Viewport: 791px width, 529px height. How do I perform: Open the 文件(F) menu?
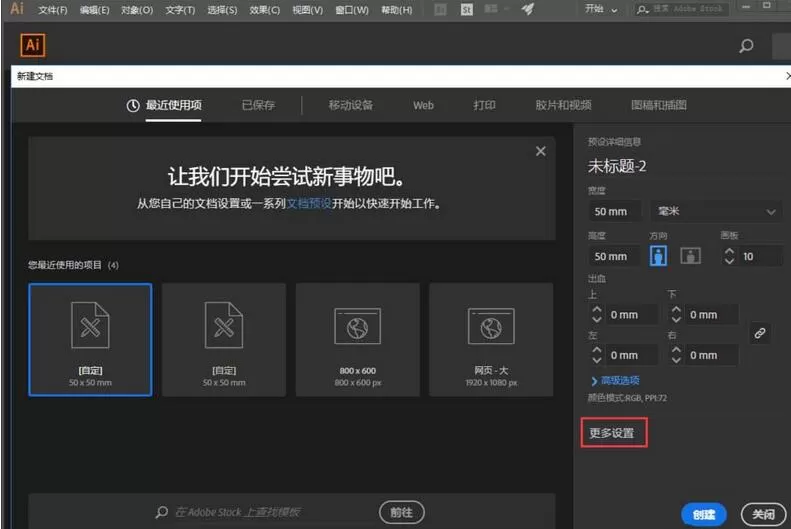pyautogui.click(x=52, y=10)
